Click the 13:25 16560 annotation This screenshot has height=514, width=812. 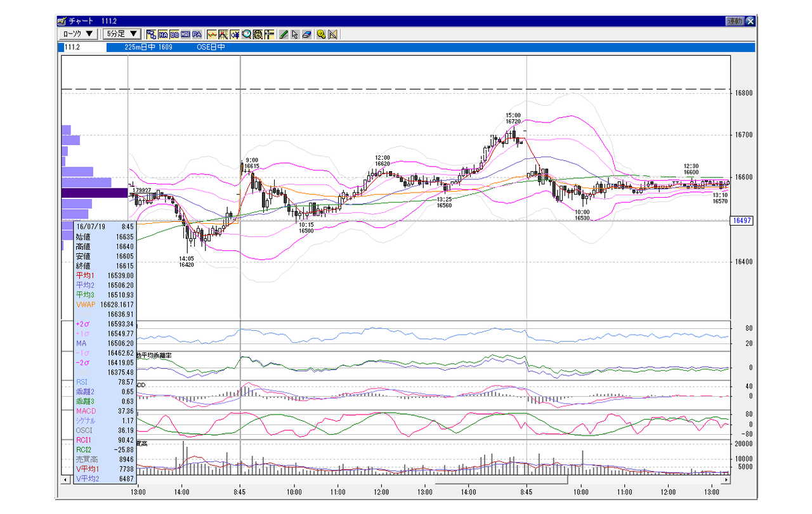[444, 202]
